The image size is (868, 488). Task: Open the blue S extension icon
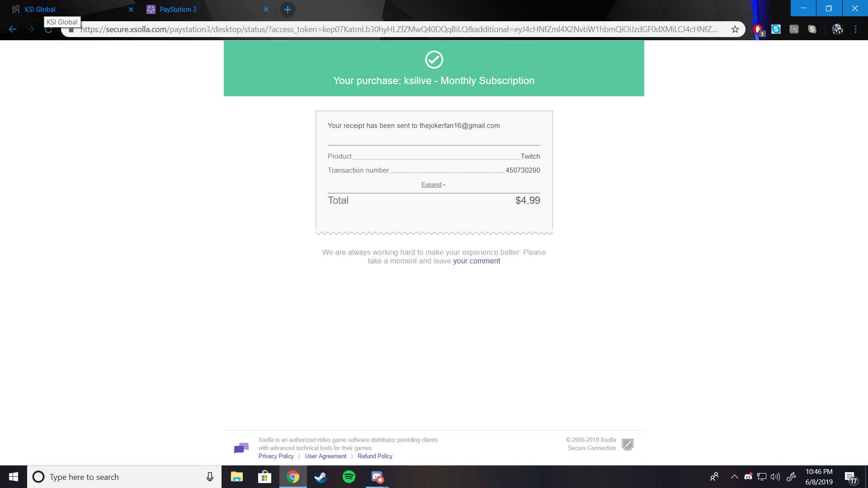[776, 29]
